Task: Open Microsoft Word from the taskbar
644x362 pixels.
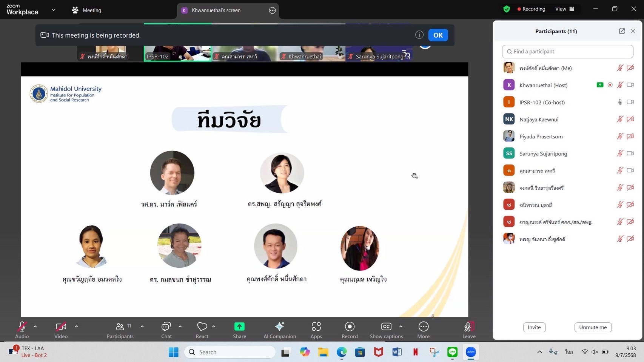Action: coord(397,352)
